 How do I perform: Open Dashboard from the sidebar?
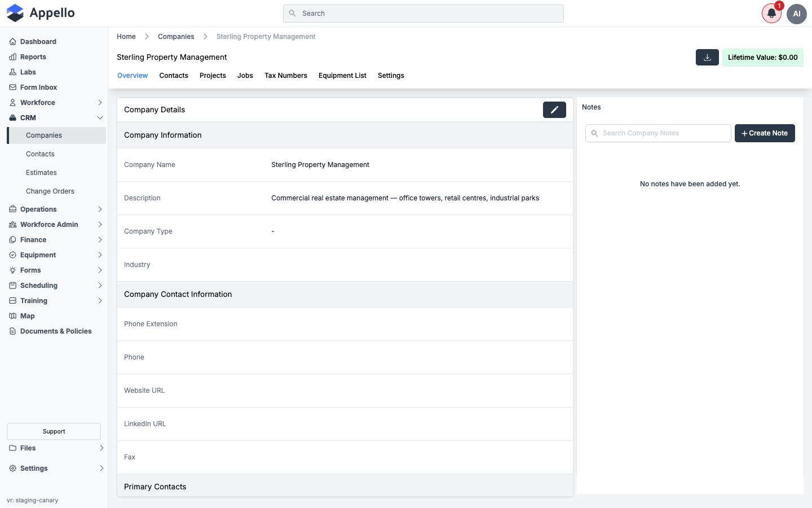click(38, 42)
